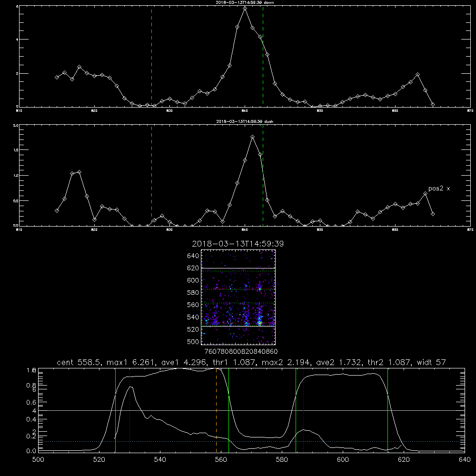Select spectrogram y-axis label 640
The width and height of the screenshot is (476, 476).
click(x=193, y=256)
